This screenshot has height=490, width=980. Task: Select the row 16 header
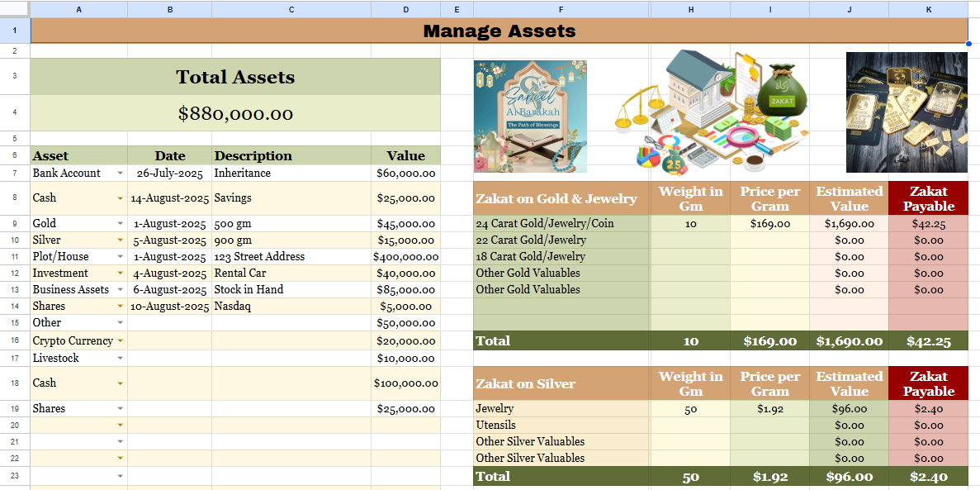(x=15, y=341)
